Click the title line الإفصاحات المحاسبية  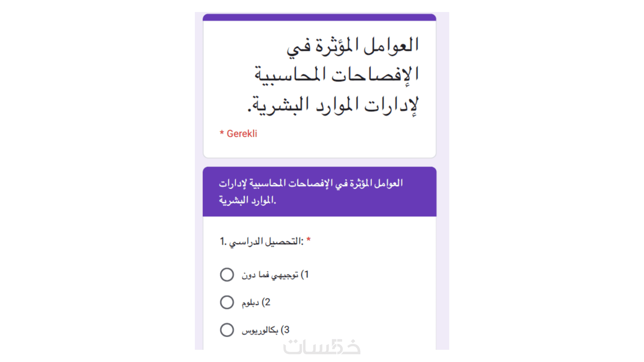click(x=336, y=75)
